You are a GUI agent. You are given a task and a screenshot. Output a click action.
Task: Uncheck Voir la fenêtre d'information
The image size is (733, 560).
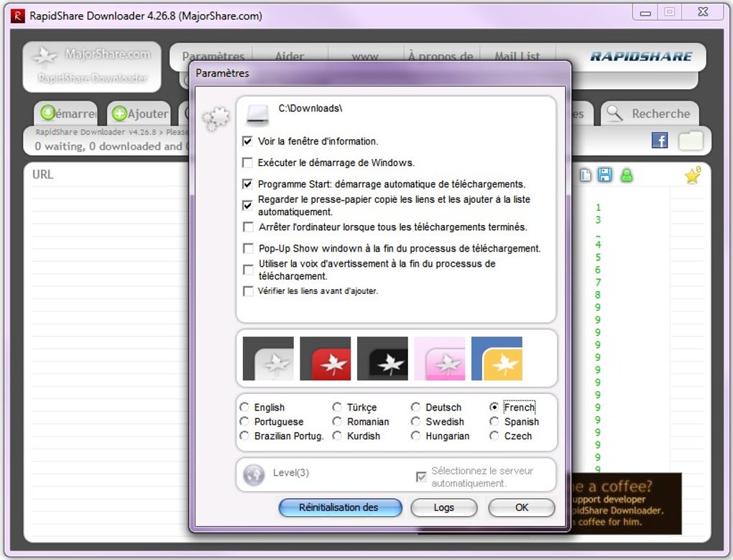247,141
